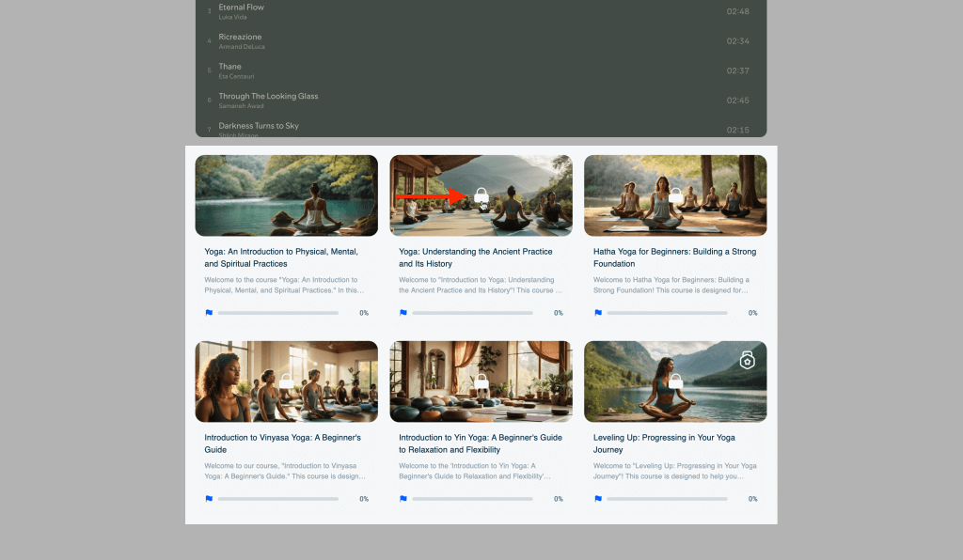Select the track 'Ricreazione' in the playlist
963x560 pixels.
(x=240, y=38)
